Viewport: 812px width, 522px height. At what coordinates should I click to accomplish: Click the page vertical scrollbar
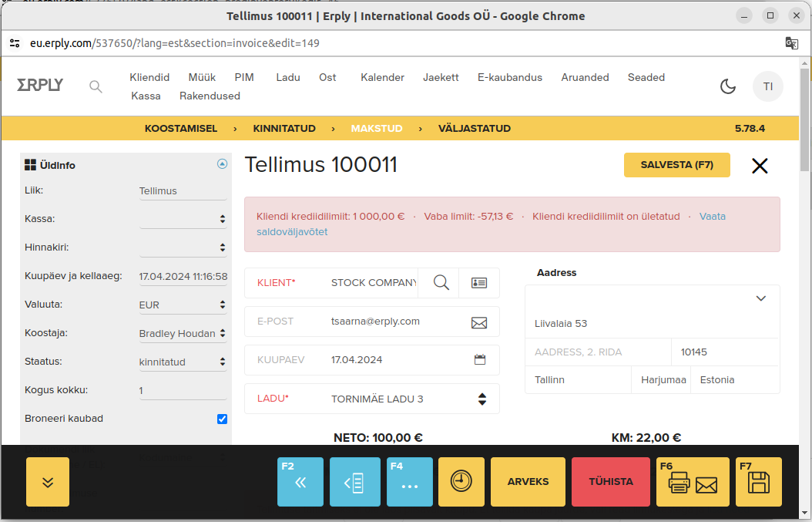pos(804,120)
